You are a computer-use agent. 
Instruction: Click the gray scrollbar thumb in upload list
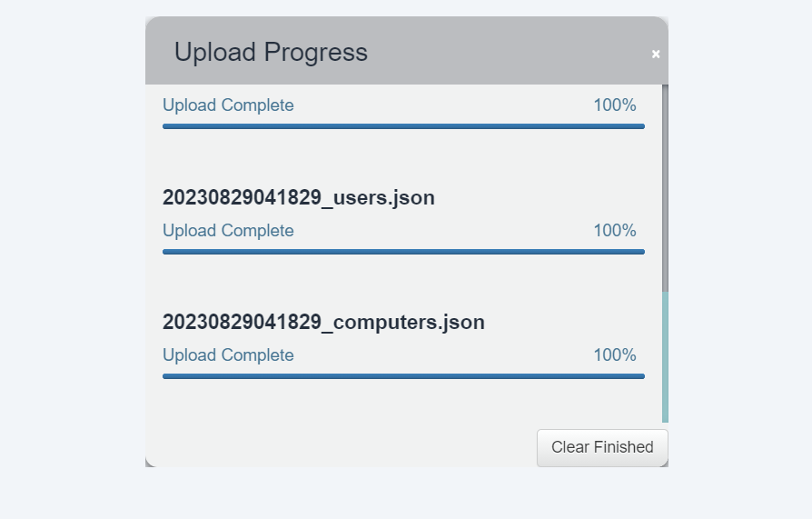click(x=665, y=188)
